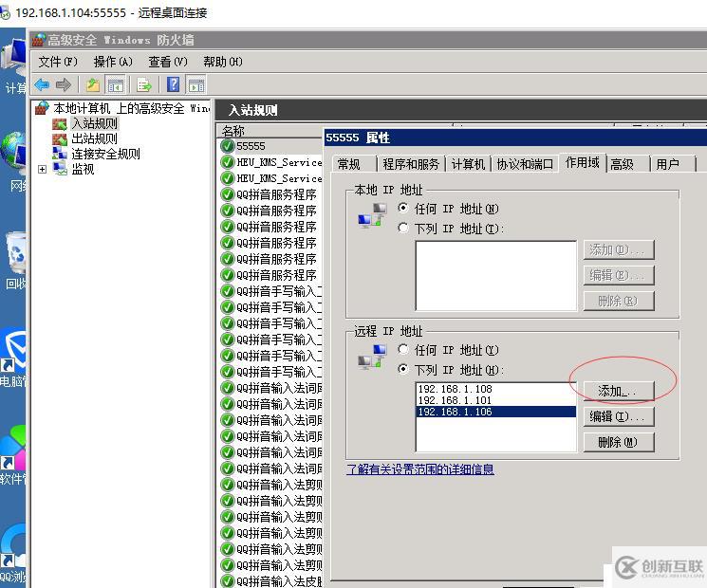Select 连接安全规则 in the tree
Image resolution: width=707 pixels, height=588 pixels.
pyautogui.click(x=105, y=154)
